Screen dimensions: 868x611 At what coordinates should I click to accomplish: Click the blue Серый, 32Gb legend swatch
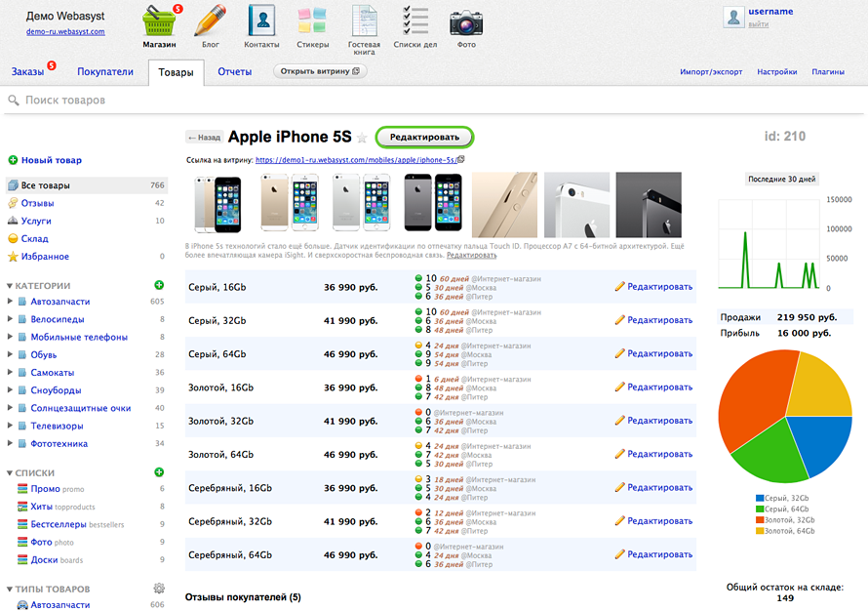[760, 498]
